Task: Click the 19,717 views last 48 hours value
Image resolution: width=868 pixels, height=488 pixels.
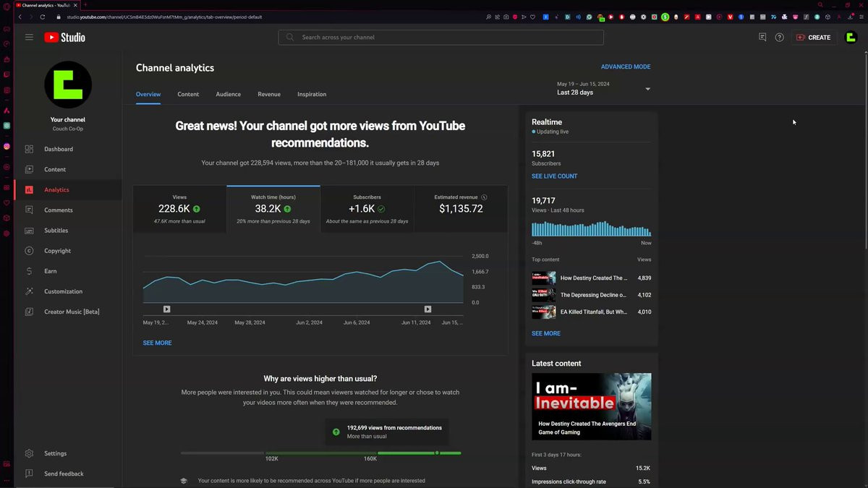Action: (543, 201)
